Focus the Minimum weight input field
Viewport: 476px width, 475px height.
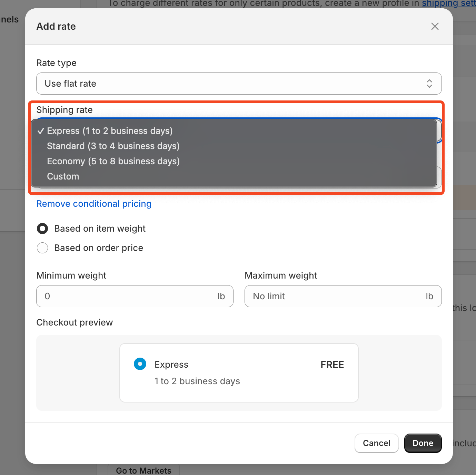[128, 296]
